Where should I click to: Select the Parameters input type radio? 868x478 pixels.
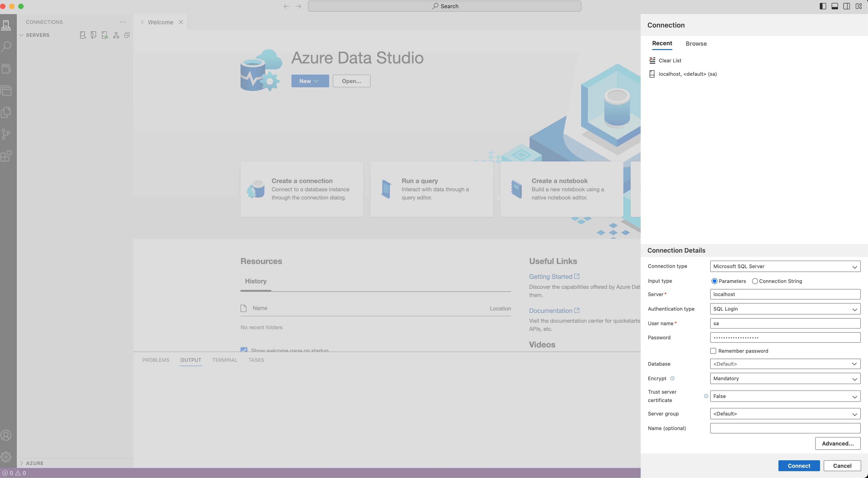click(x=714, y=281)
